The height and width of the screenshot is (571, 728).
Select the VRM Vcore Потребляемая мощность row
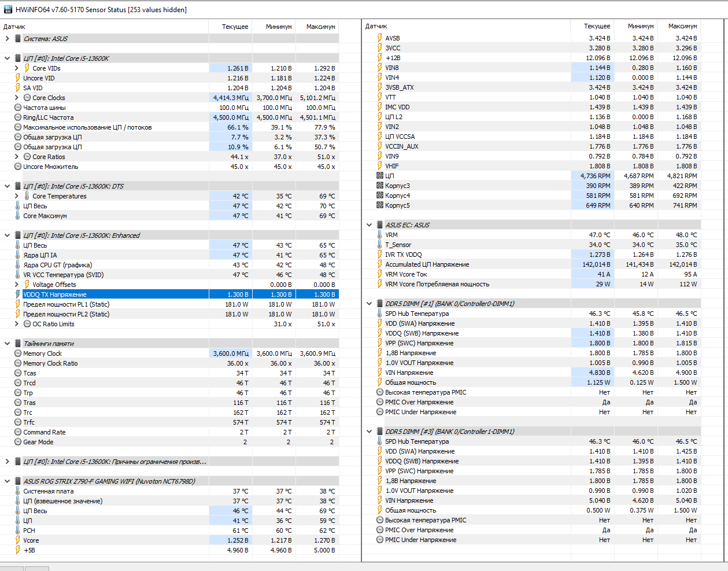tap(531, 284)
